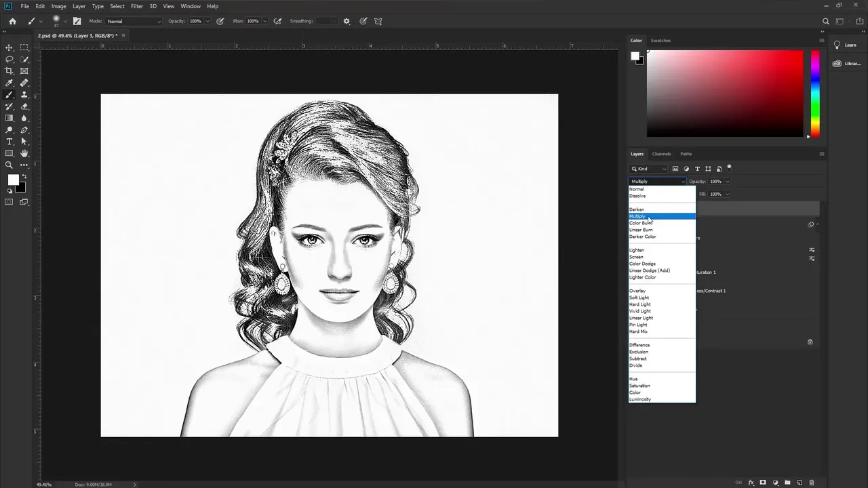The width and height of the screenshot is (868, 488).
Task: Select the Blur tool
Action: click(x=24, y=118)
